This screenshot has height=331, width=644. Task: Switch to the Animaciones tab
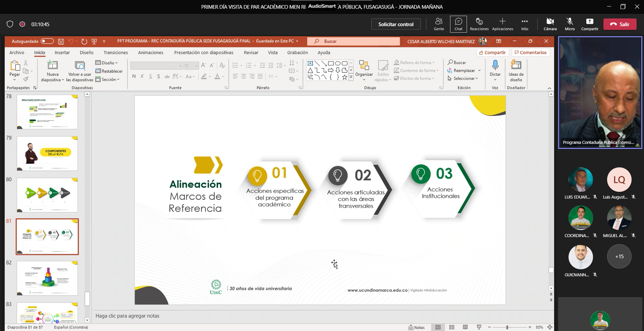tap(151, 53)
